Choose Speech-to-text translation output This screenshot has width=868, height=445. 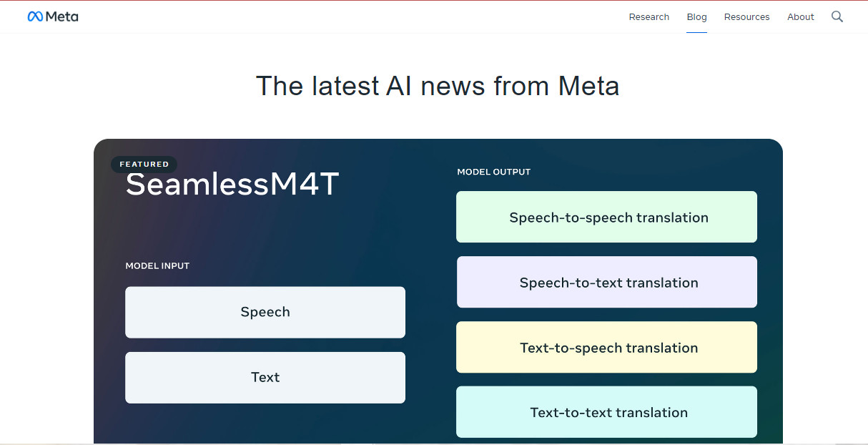point(606,282)
